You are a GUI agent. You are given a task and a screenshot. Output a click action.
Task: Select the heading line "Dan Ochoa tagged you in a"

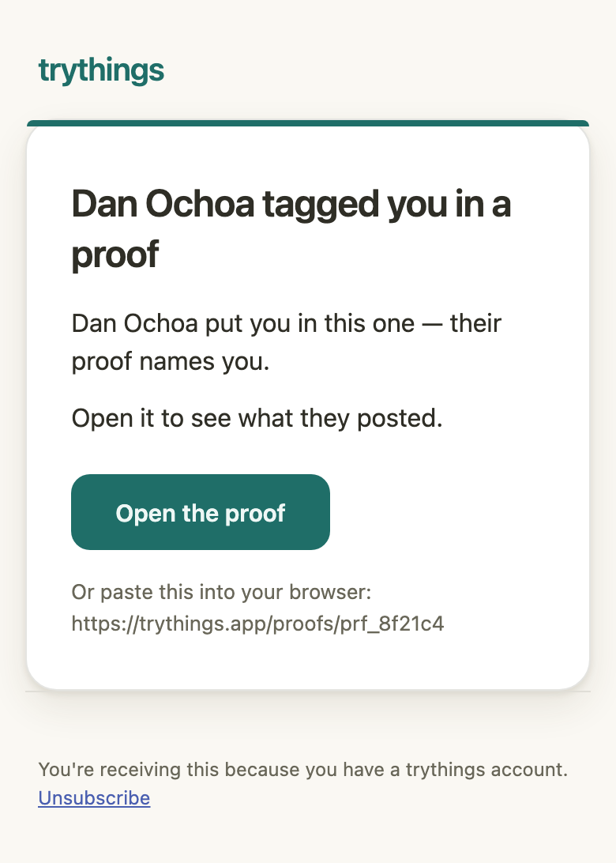coord(291,204)
